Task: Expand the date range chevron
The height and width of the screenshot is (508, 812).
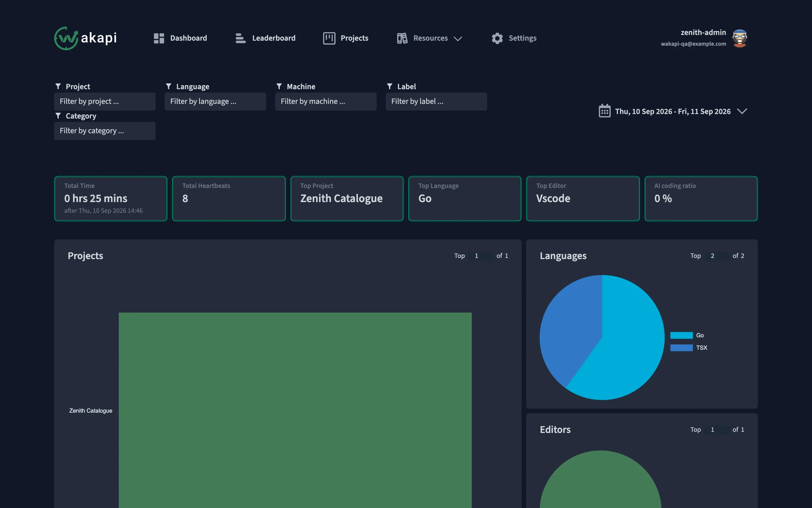Action: (742, 111)
